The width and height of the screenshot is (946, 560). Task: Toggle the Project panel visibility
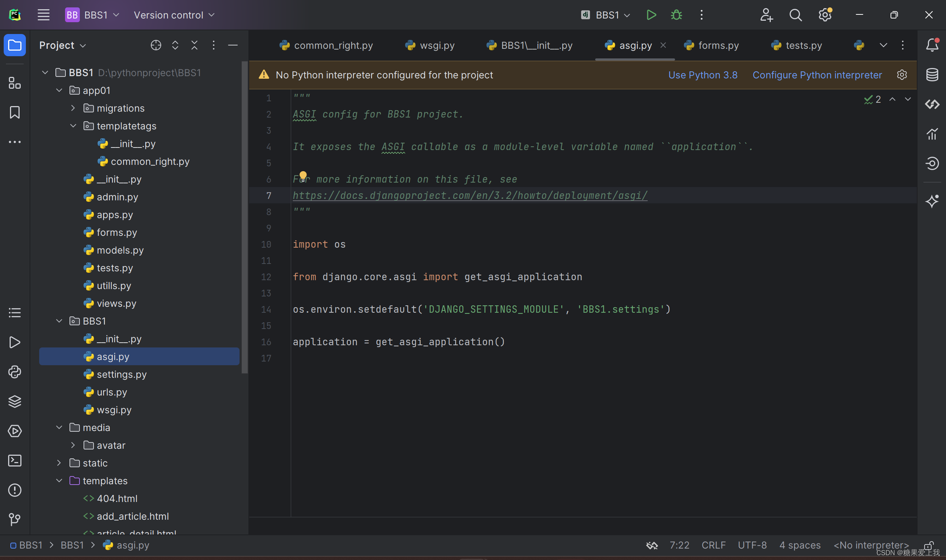pos(15,45)
